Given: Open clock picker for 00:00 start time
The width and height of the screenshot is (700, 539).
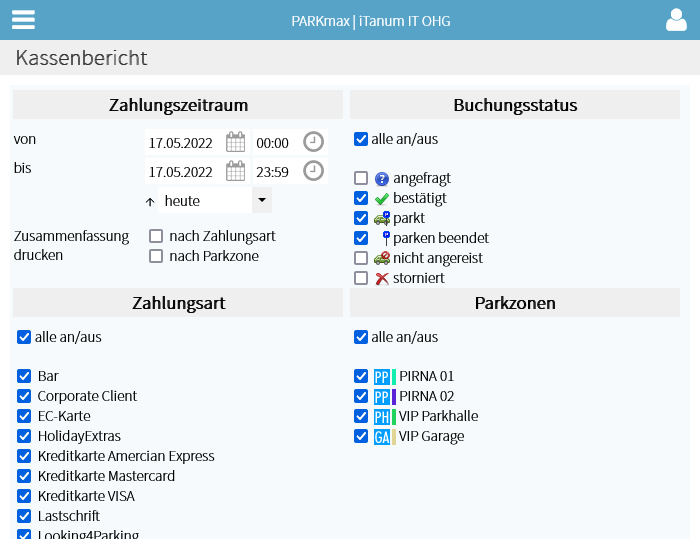Looking at the screenshot, I should [313, 142].
